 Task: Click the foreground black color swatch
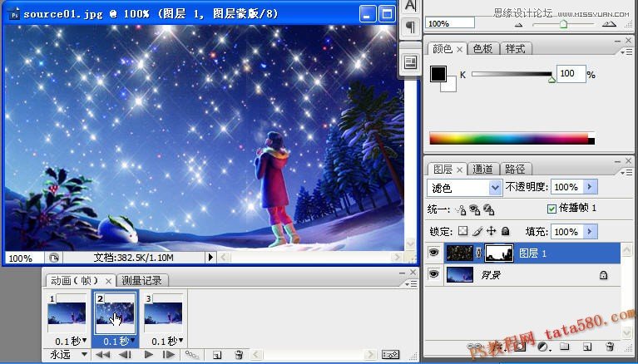438,74
